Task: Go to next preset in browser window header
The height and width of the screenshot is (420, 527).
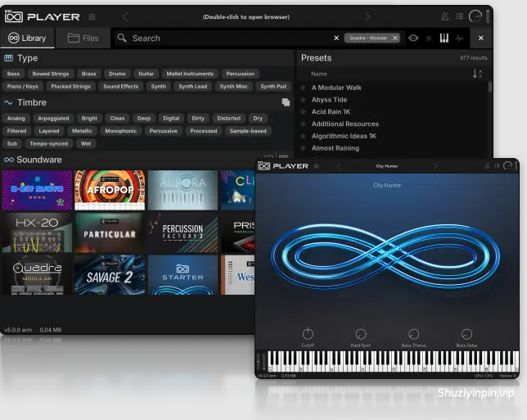Action: 367,17
